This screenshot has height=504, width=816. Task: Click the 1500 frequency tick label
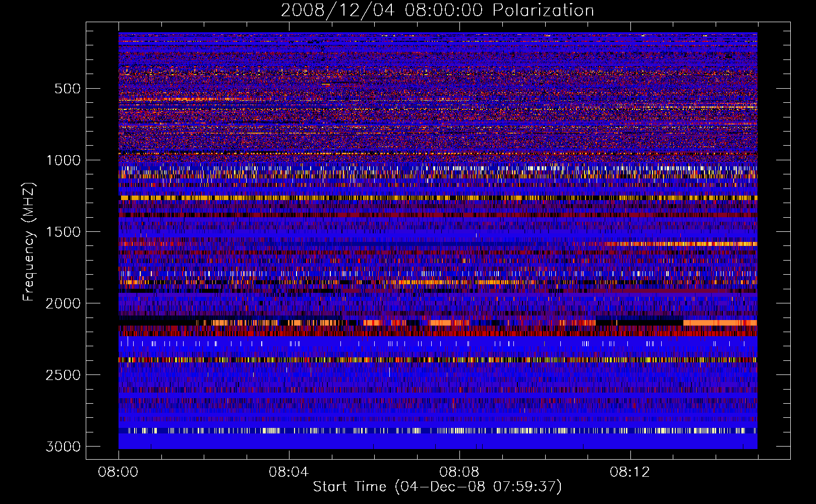[63, 232]
